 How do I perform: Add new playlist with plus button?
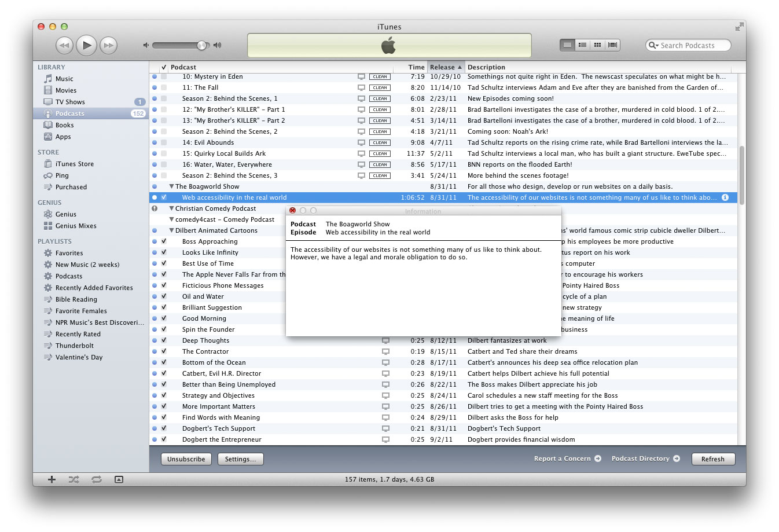point(52,479)
